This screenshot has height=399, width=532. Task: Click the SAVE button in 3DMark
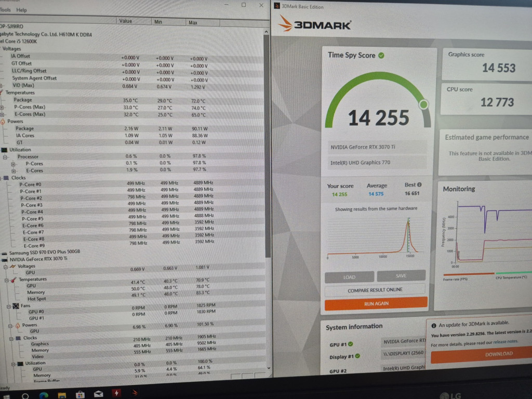click(401, 275)
